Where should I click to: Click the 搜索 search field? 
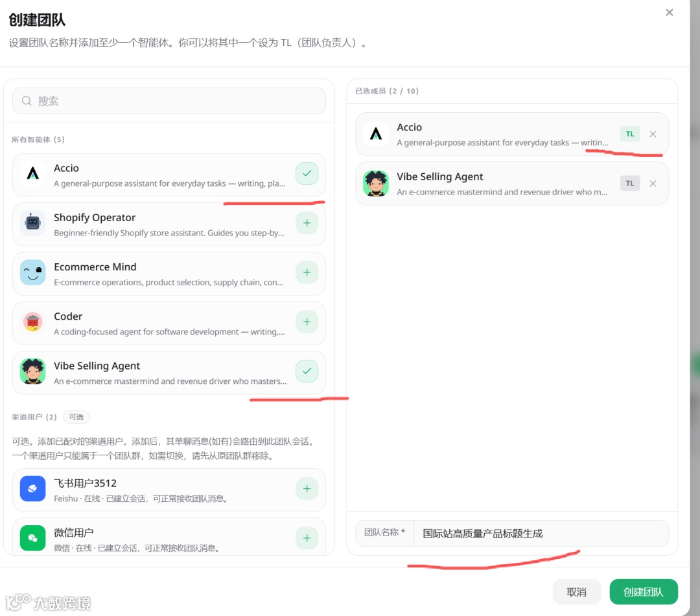(x=169, y=101)
